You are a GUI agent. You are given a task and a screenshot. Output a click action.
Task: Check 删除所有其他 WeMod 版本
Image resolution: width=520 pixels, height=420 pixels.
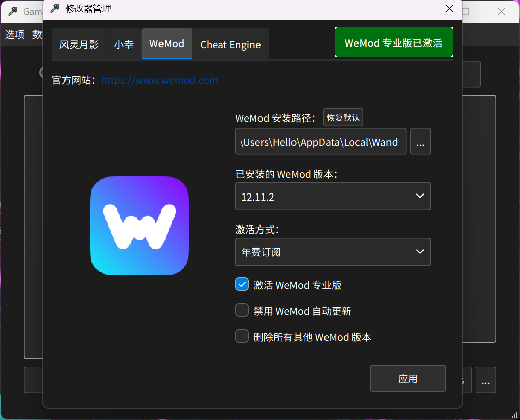[242, 336]
